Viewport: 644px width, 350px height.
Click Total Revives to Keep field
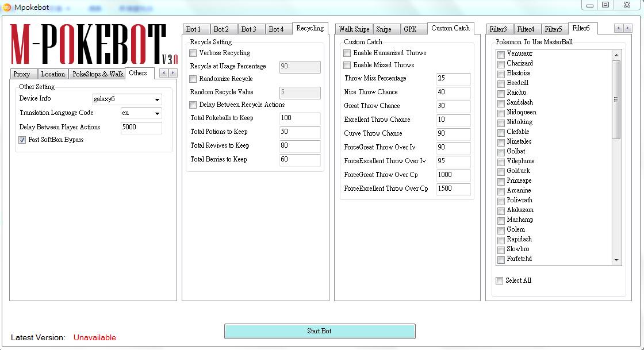pyautogui.click(x=300, y=146)
